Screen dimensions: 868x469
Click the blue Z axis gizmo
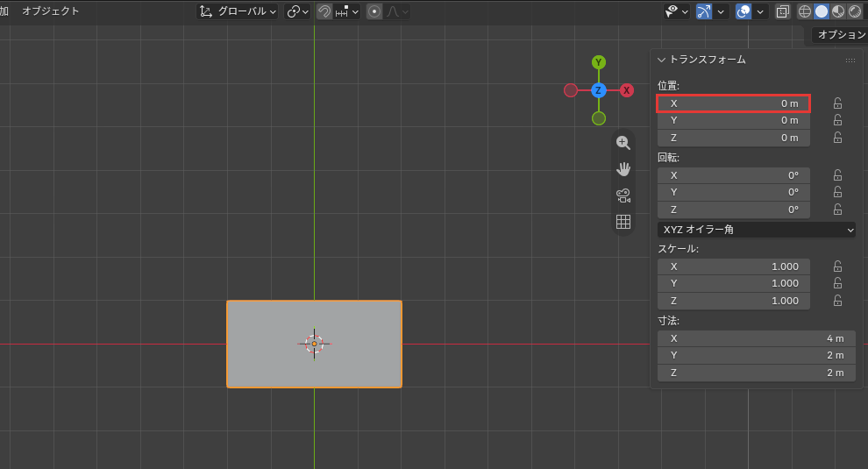(599, 90)
